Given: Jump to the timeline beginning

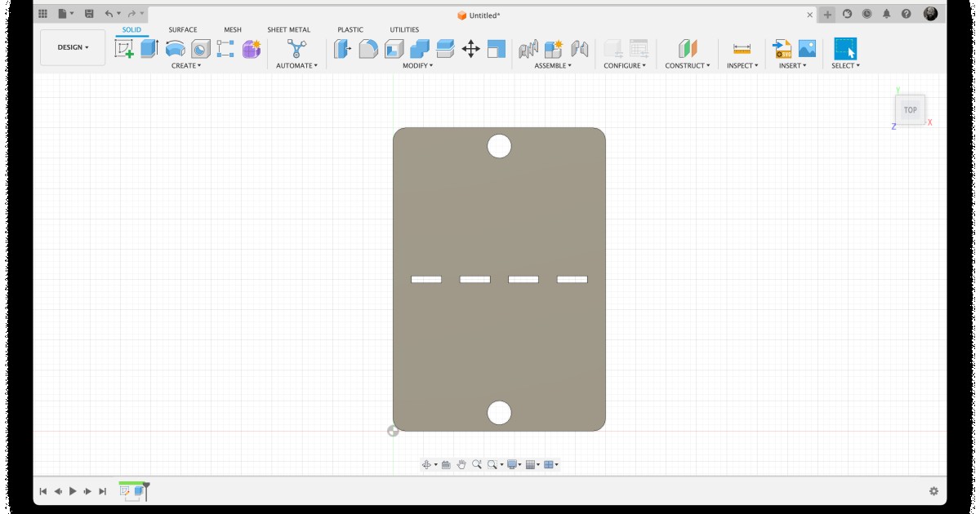Looking at the screenshot, I should [x=43, y=491].
